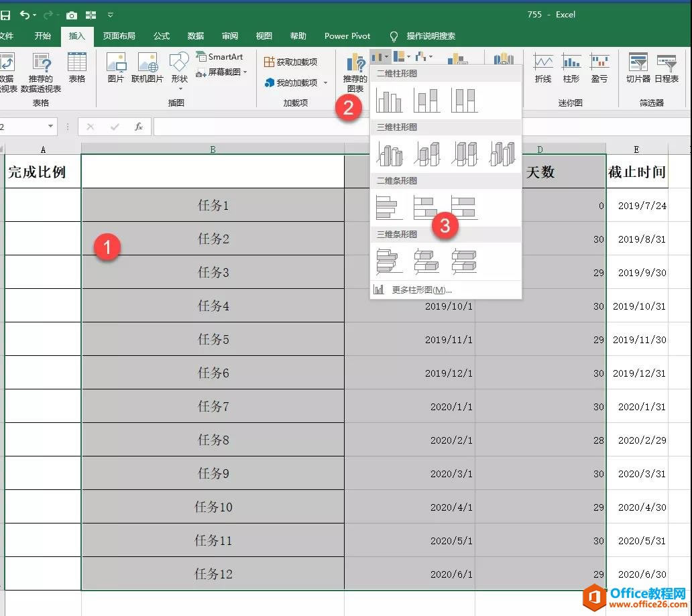Screen dimensions: 692x616
Task: Switch to the 数据 ribbon tab
Action: pyautogui.click(x=195, y=36)
